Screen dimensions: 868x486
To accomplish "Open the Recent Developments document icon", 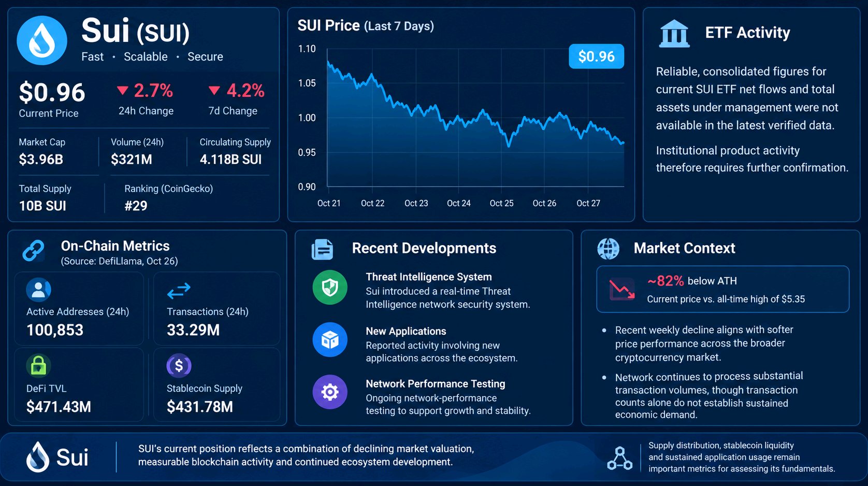I will (322, 249).
